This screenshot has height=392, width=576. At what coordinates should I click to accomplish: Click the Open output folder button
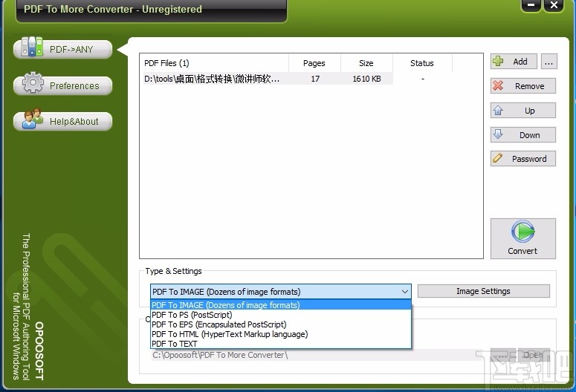click(x=534, y=355)
